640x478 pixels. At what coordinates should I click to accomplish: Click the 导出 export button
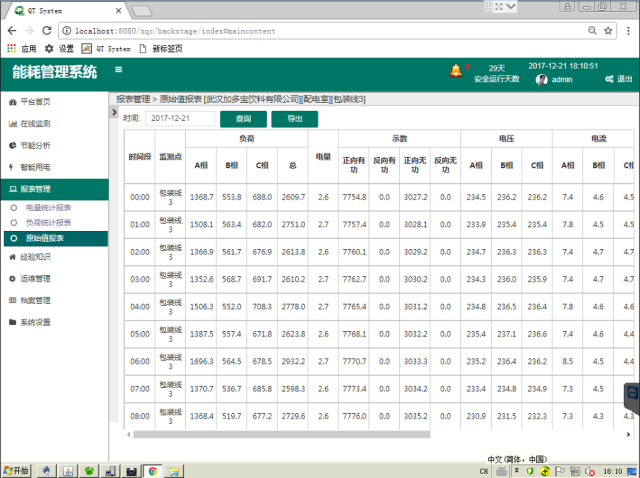point(294,118)
